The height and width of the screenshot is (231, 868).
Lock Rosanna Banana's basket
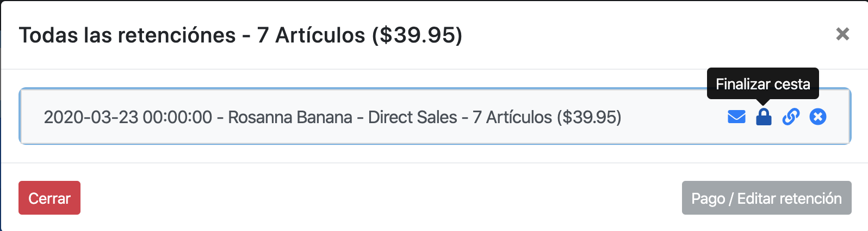(x=764, y=117)
